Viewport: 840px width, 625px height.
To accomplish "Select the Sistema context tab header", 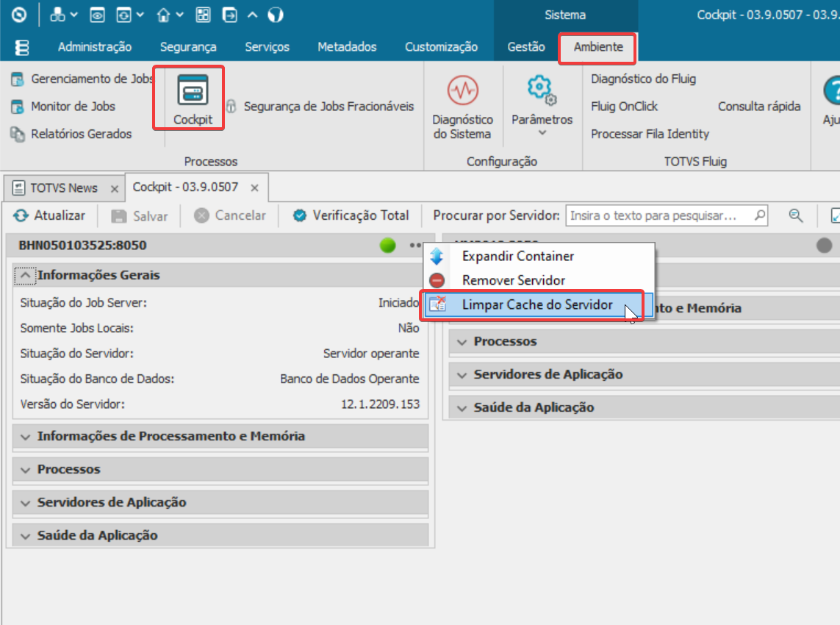I will pyautogui.click(x=565, y=15).
